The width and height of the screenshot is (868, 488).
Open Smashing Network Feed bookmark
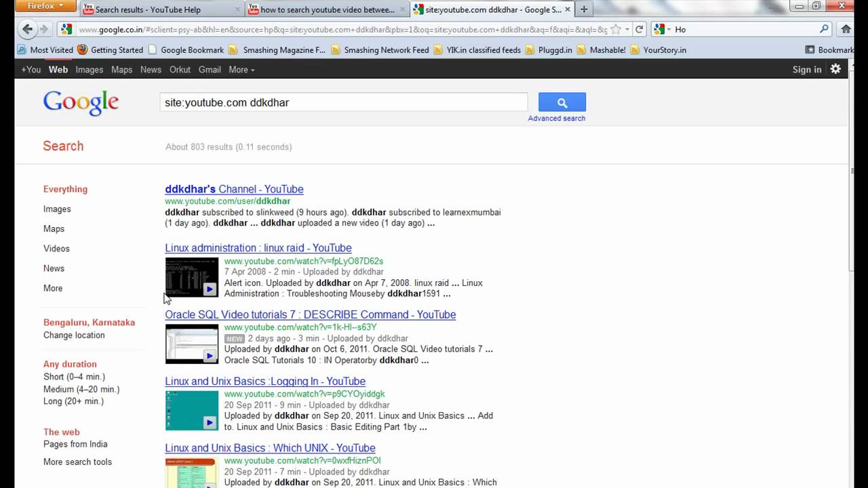[380, 49]
